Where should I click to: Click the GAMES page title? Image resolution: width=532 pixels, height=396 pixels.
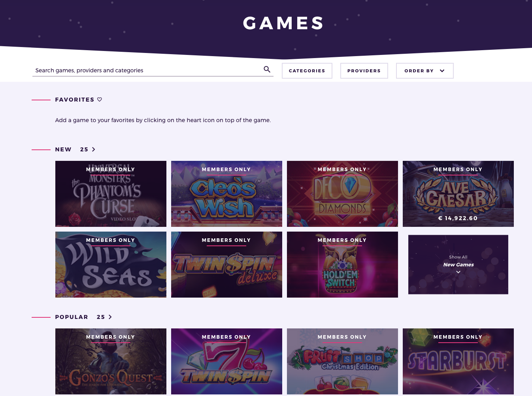click(x=283, y=23)
